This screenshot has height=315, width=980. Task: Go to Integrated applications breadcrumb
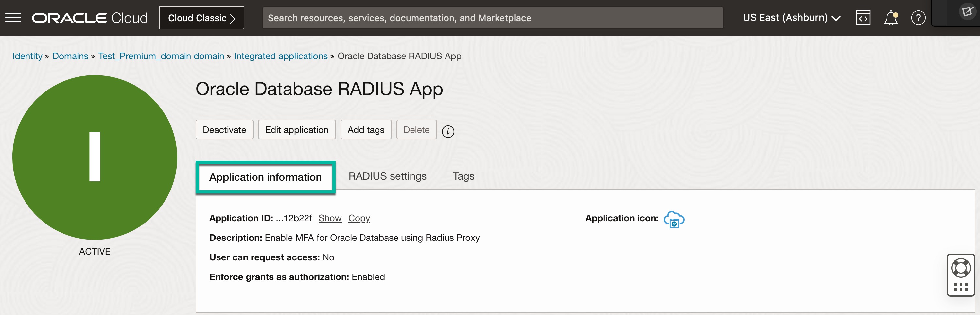coord(280,56)
